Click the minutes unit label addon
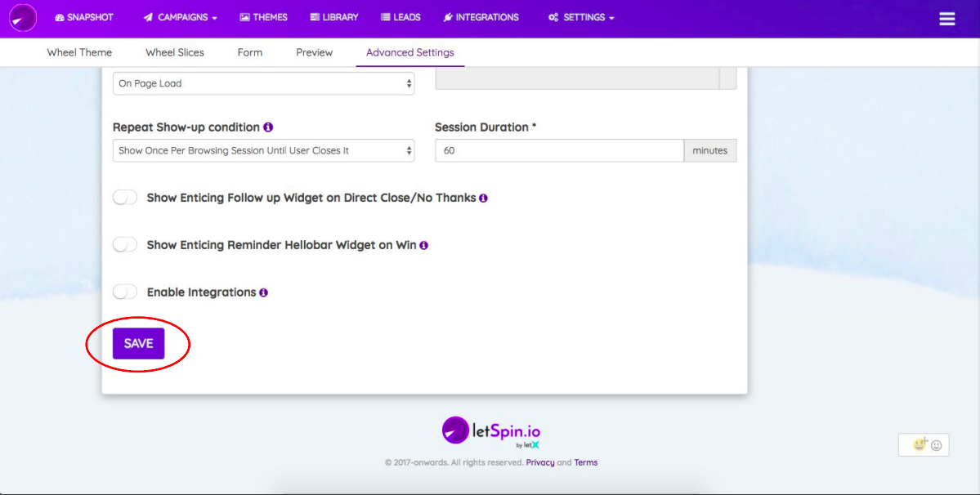 point(710,150)
